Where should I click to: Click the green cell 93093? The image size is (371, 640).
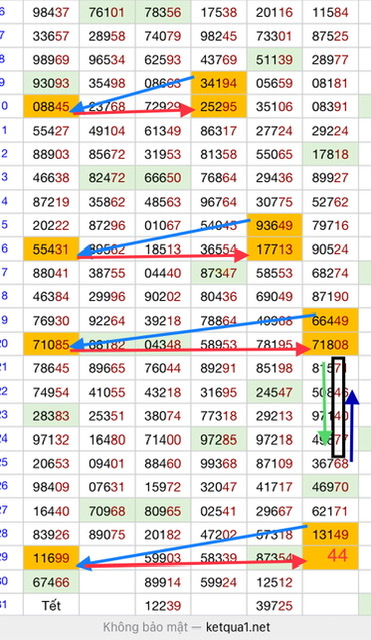[51, 83]
